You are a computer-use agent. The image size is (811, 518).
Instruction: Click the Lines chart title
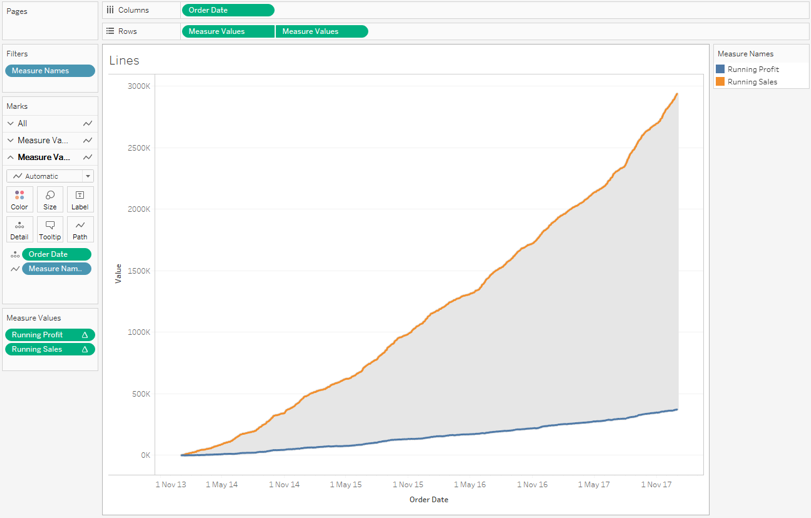pos(124,61)
